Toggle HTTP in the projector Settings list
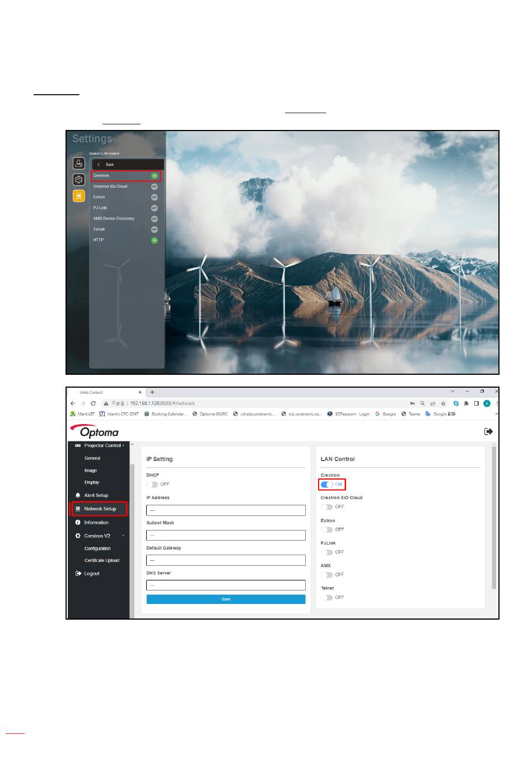The height and width of the screenshot is (758, 532). (155, 240)
